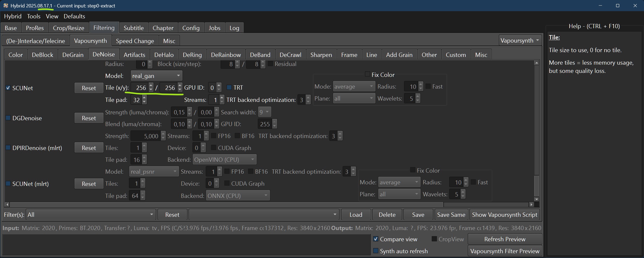The image size is (644, 258).
Task: Open the Tools menu
Action: 33,16
